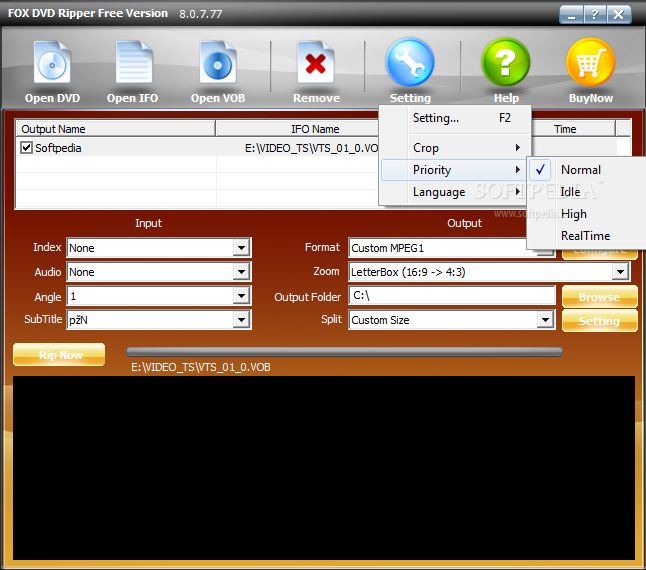Click the Time column header
646x570 pixels.
[x=573, y=129]
